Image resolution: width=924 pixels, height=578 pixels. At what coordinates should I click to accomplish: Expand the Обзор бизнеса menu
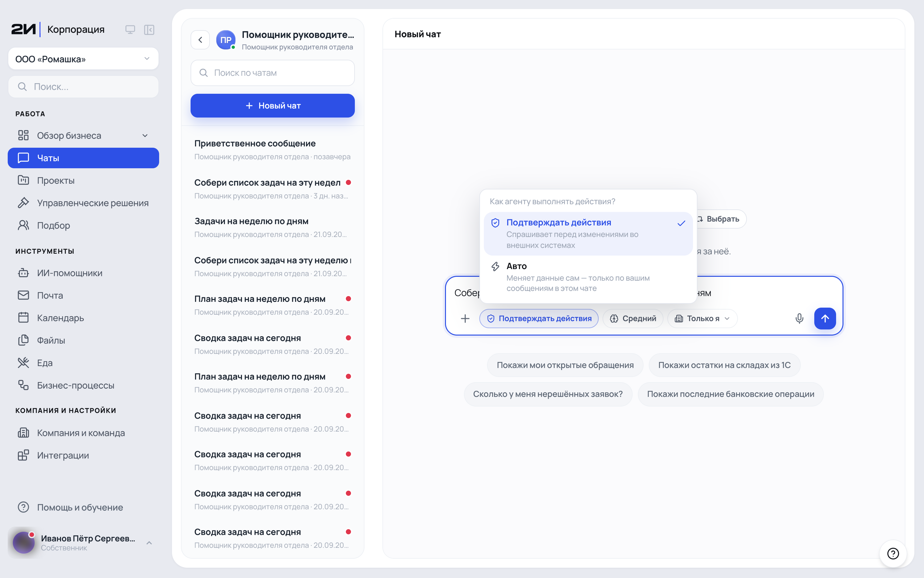pos(83,136)
